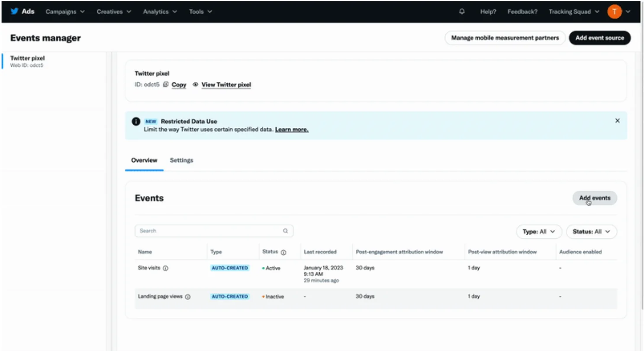Click the copy icon next to pixel ID
The width and height of the screenshot is (644, 351).
point(166,84)
